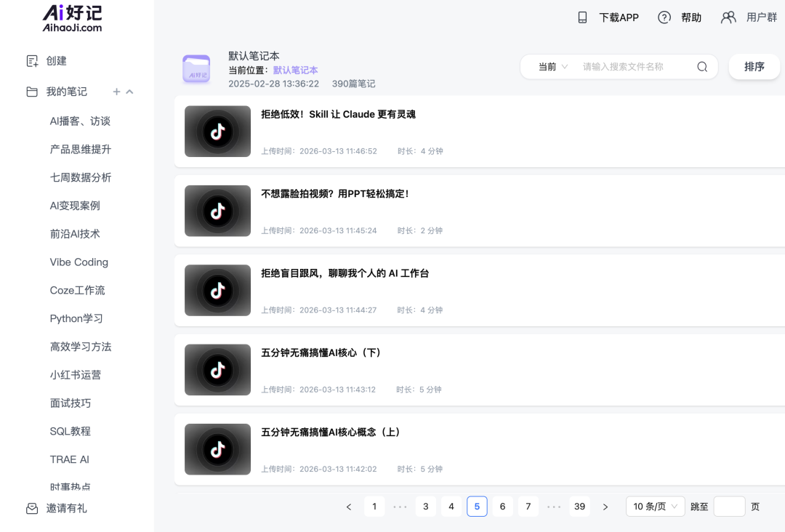785x532 pixels.
Task: Go to page 7
Action: [528, 507]
